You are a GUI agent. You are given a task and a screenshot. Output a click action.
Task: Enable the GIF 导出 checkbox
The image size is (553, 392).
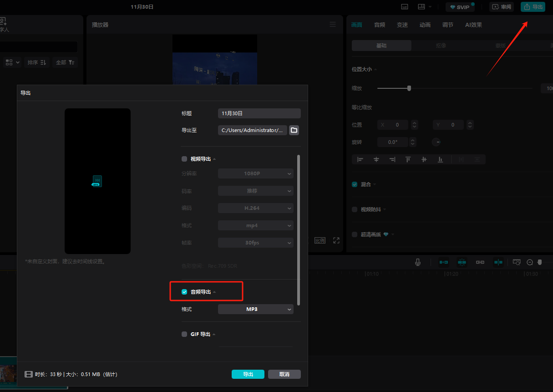(x=184, y=334)
